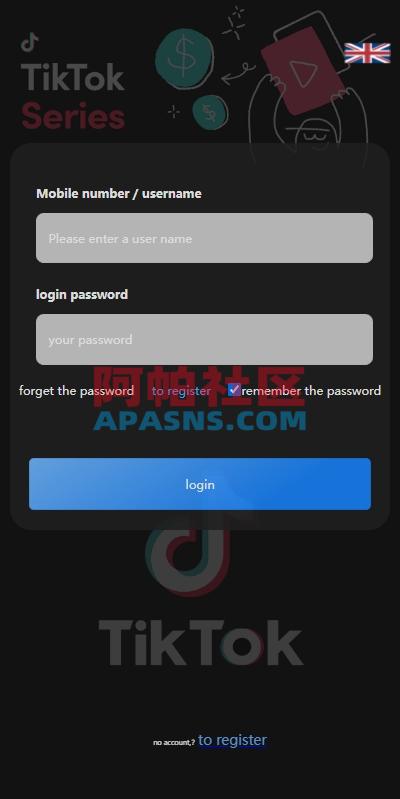The height and width of the screenshot is (799, 400).
Task: Open the "forget the password" link
Action: click(x=76, y=391)
